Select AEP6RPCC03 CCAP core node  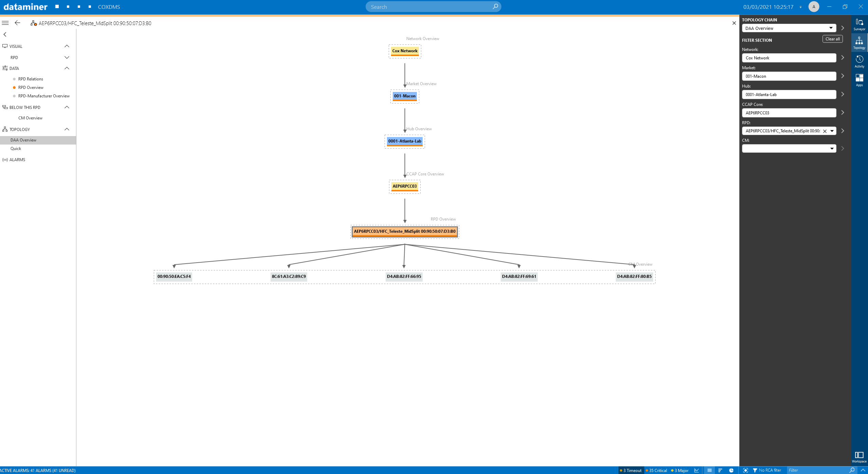tap(404, 186)
